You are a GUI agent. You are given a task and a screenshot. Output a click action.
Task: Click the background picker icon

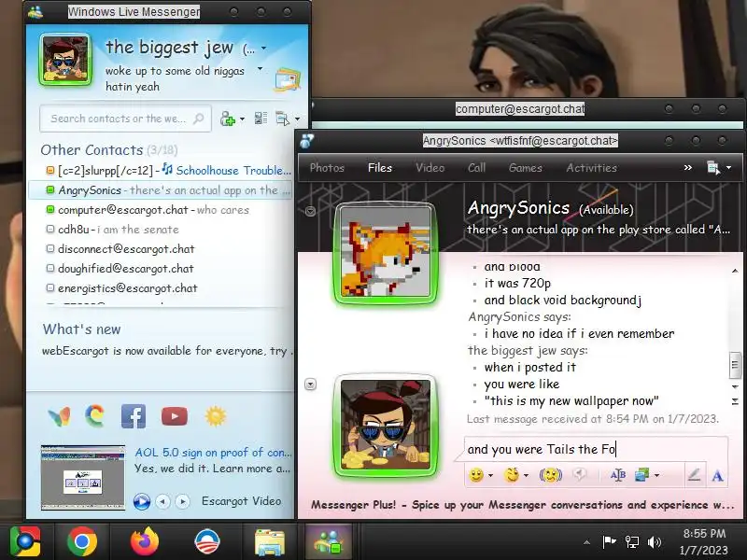642,475
